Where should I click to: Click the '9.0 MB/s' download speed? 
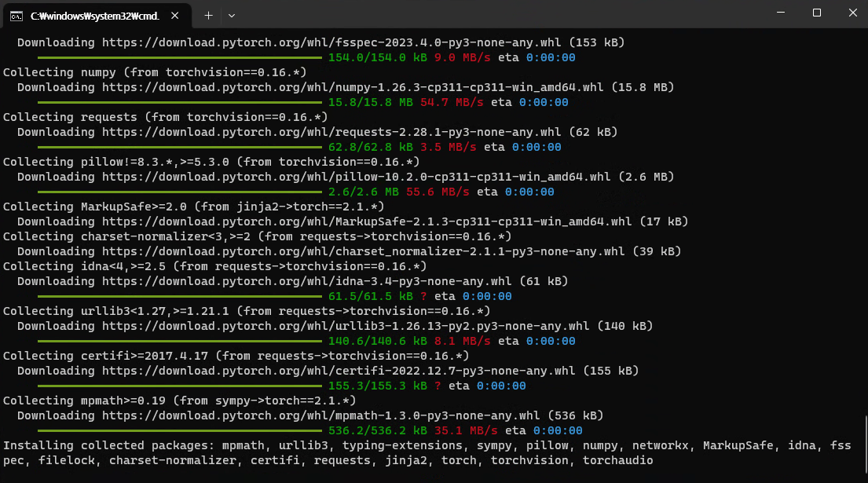[x=462, y=57]
